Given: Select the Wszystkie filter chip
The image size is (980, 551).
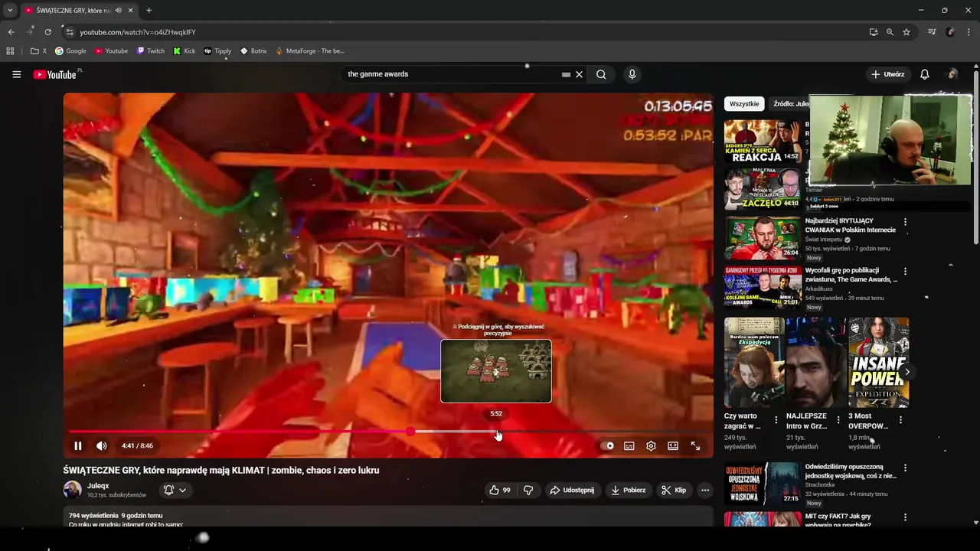Looking at the screenshot, I should [x=744, y=103].
